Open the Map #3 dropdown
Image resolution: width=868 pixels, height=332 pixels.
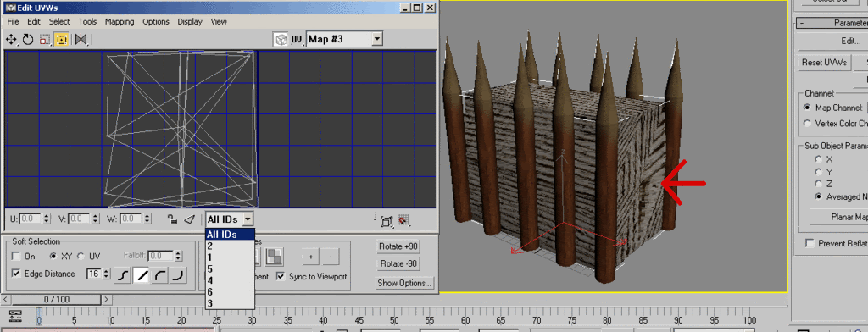coord(377,39)
